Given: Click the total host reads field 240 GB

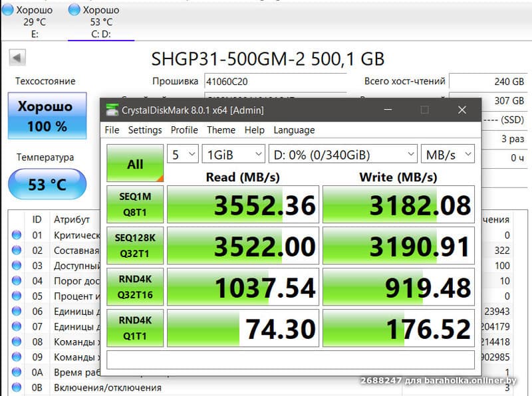Looking at the screenshot, I should point(488,82).
